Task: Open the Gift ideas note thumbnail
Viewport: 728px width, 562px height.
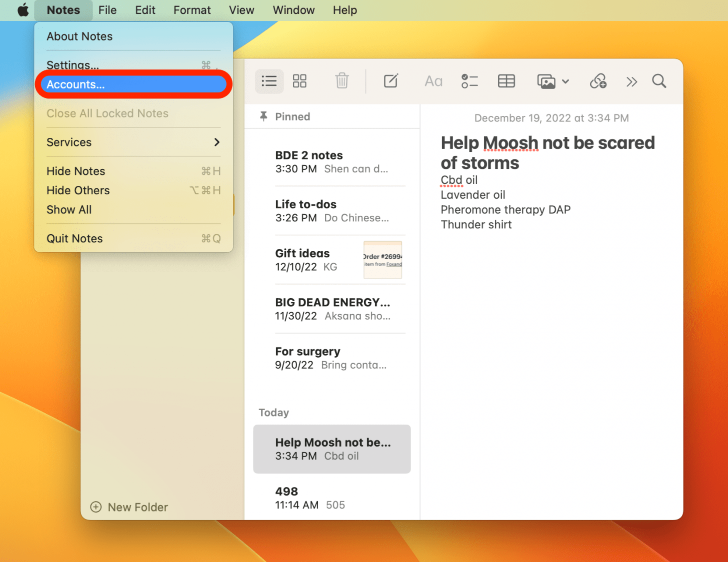Action: point(382,260)
